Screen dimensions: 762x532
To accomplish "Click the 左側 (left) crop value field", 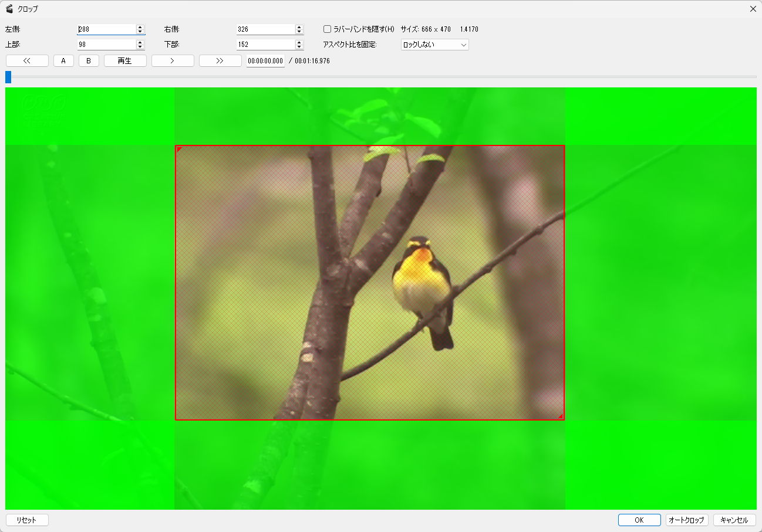I will coord(106,29).
